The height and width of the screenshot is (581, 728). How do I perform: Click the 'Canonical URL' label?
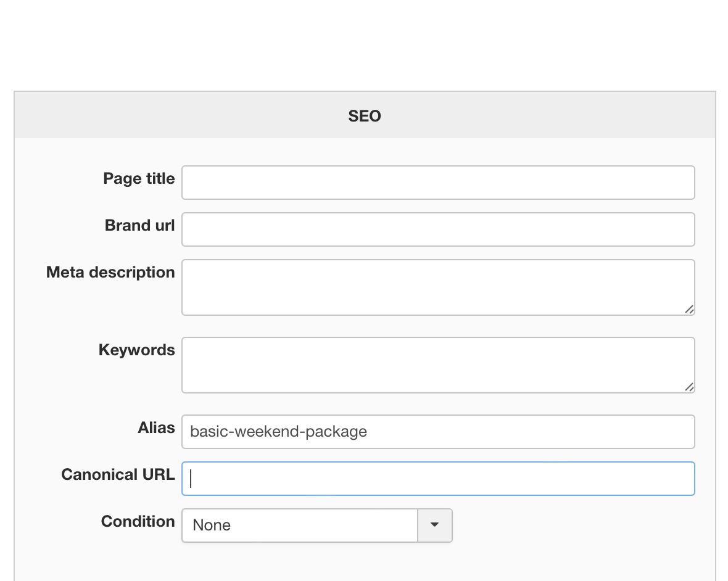point(118,475)
